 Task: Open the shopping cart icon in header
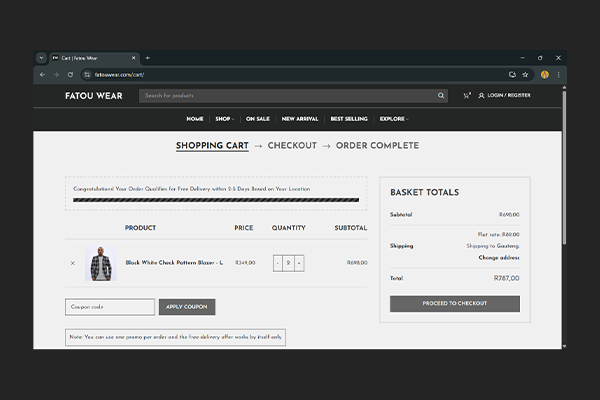point(466,96)
